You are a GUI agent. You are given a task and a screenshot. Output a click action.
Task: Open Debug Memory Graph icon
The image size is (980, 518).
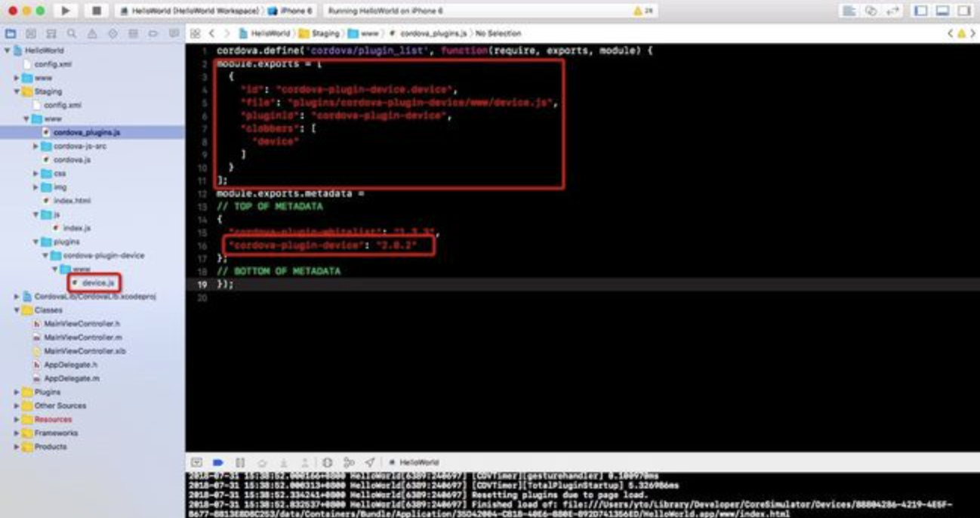point(349,462)
